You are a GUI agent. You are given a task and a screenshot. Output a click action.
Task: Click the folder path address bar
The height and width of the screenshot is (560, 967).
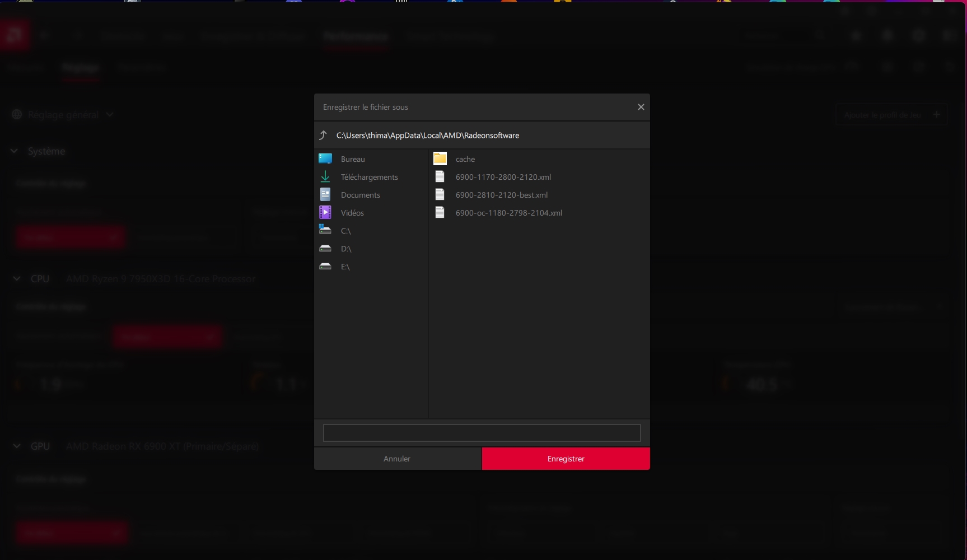pos(487,136)
